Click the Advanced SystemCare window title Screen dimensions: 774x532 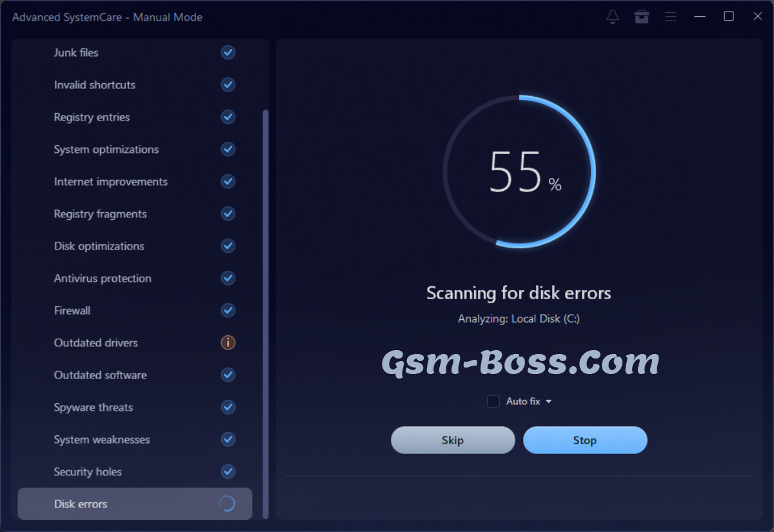pos(107,17)
